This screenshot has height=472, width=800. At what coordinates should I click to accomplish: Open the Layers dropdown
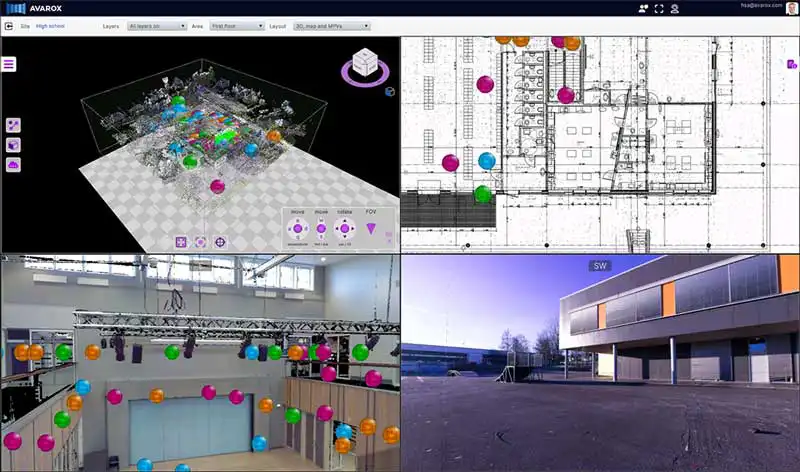click(x=157, y=26)
